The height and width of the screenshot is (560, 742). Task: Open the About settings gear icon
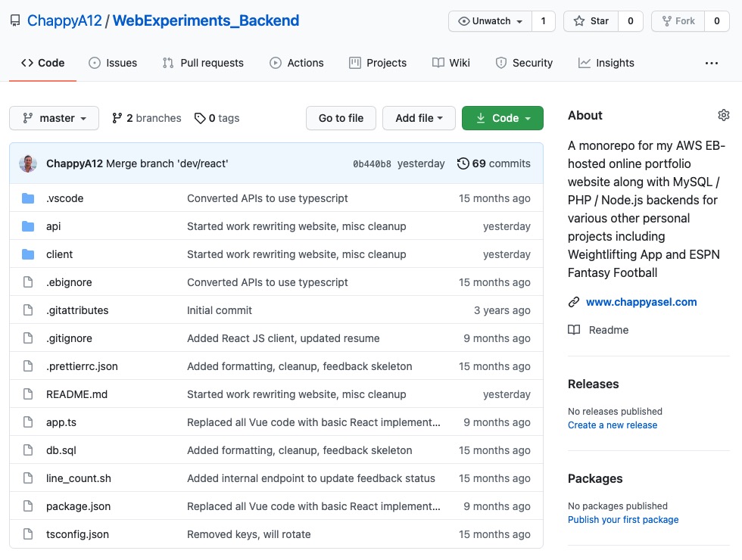coord(724,114)
